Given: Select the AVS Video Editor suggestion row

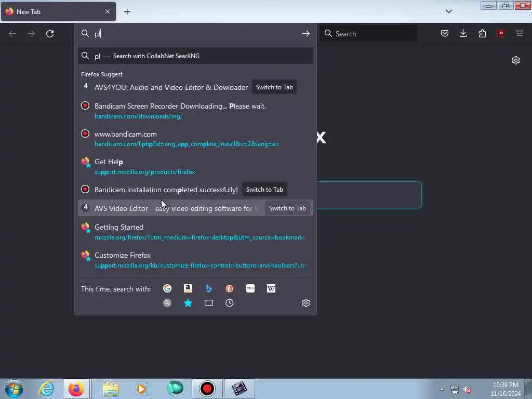Looking at the screenshot, I should pos(195,208).
